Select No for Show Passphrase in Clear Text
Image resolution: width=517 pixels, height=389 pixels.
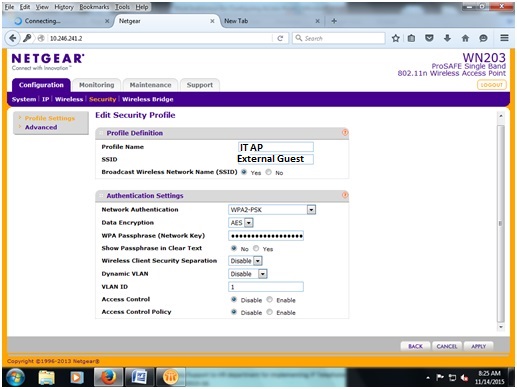tap(234, 248)
